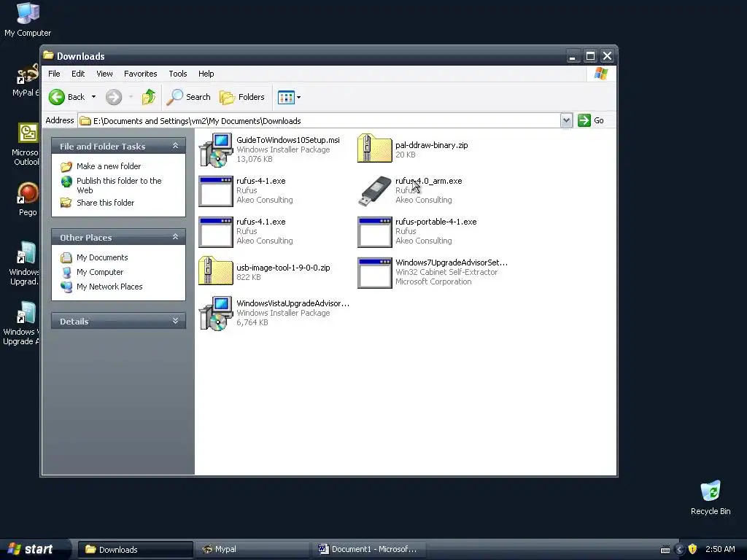Image resolution: width=747 pixels, height=560 pixels.
Task: Collapse the File and Folder Tasks panel
Action: pos(175,146)
